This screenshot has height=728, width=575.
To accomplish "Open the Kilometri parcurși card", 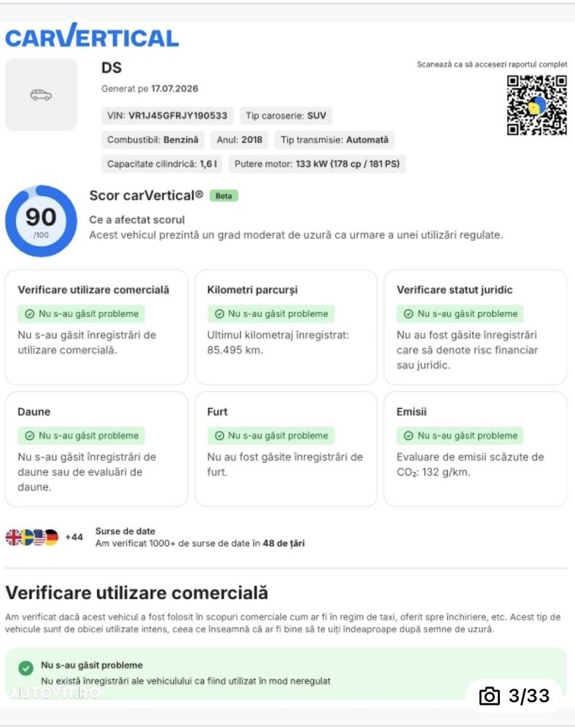I will coord(286,327).
